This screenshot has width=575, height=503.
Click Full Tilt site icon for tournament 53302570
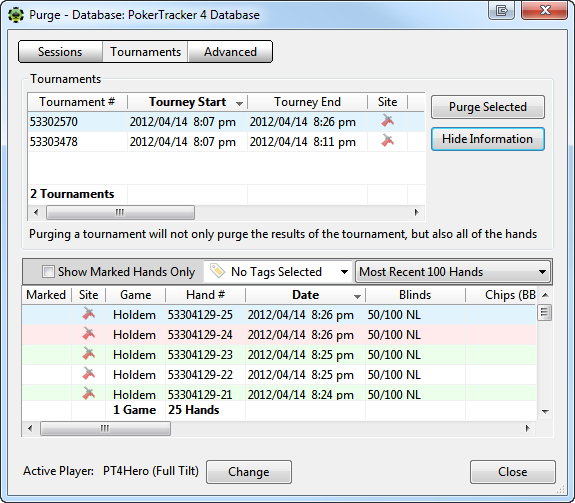(388, 121)
